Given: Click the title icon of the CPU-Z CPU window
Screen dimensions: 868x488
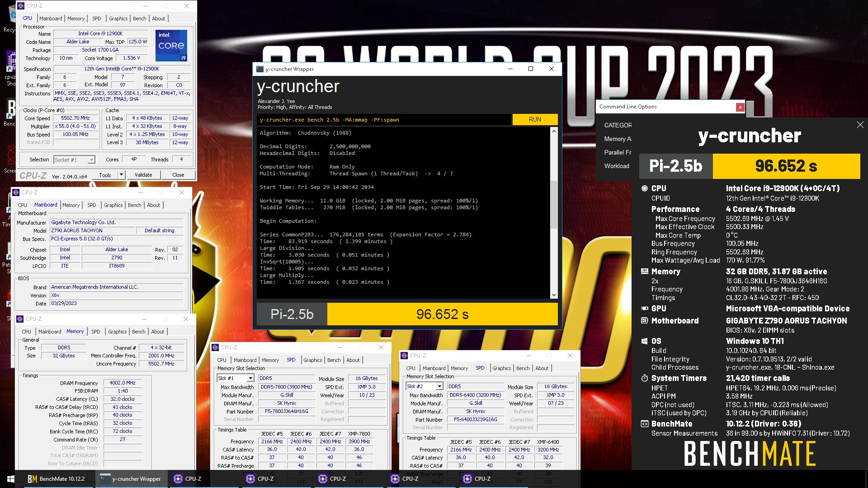Looking at the screenshot, I should point(21,6).
